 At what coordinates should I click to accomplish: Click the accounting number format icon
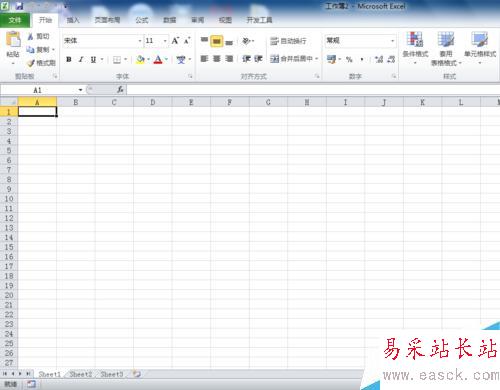click(331, 59)
